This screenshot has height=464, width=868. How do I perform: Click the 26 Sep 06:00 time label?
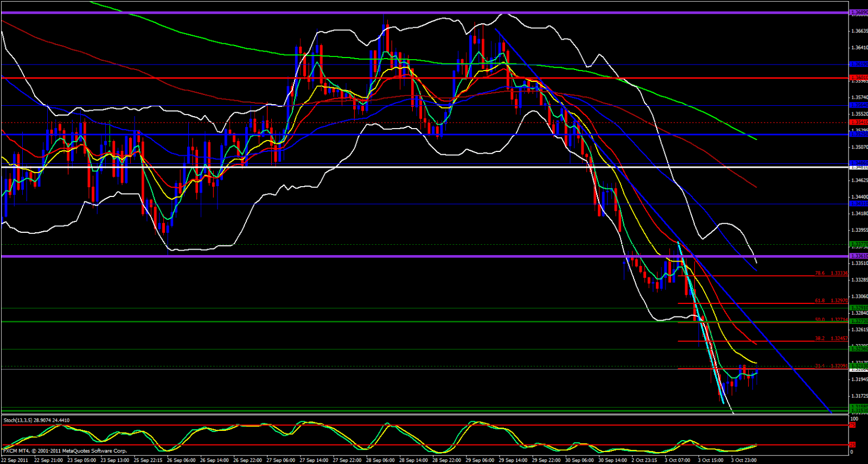[x=181, y=460]
